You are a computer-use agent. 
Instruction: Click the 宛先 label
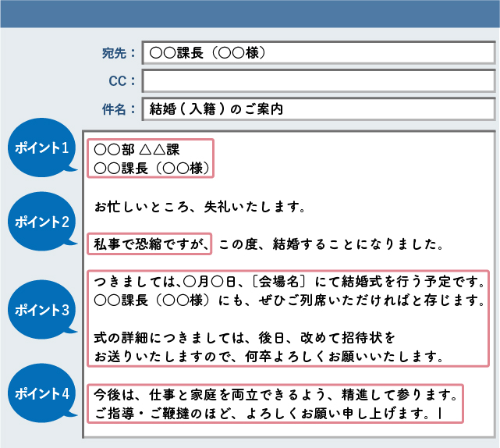[x=119, y=53]
